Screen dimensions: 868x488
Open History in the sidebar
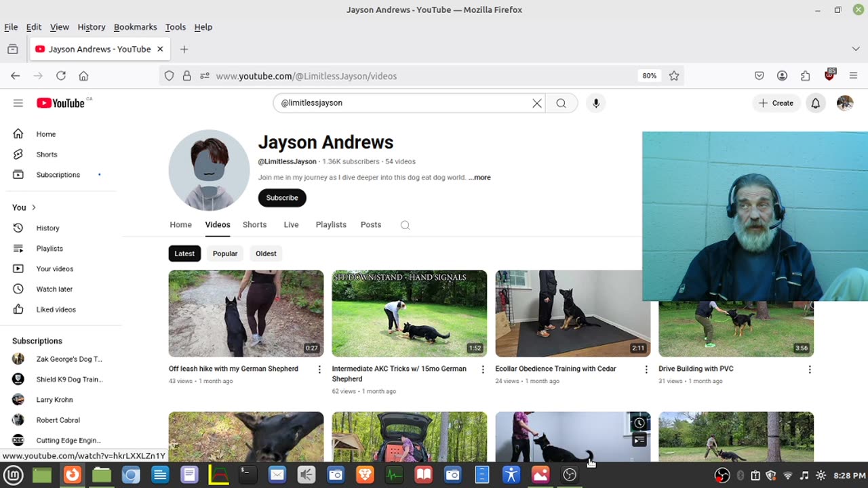47,228
